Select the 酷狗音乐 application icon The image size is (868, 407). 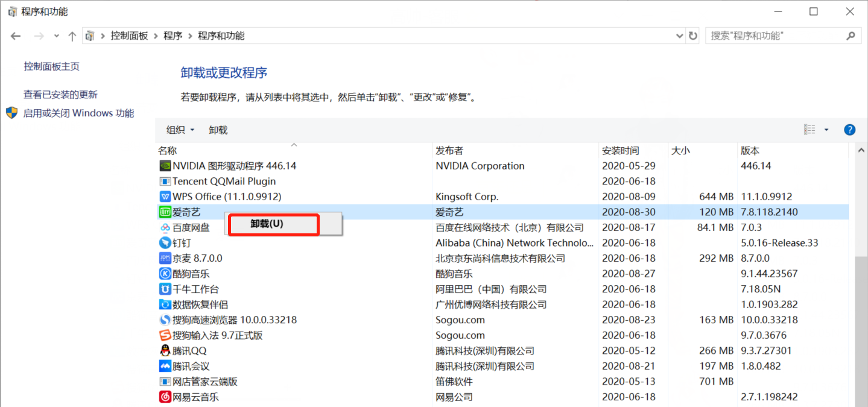pos(165,273)
